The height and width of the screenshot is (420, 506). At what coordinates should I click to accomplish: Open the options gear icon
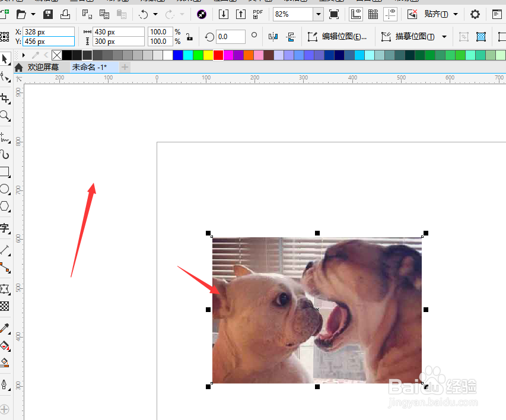[475, 14]
